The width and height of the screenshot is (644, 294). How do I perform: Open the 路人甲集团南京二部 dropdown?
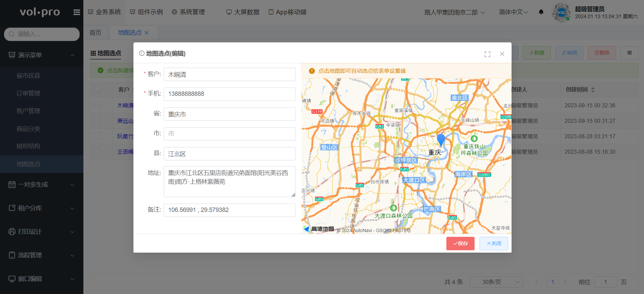point(454,12)
